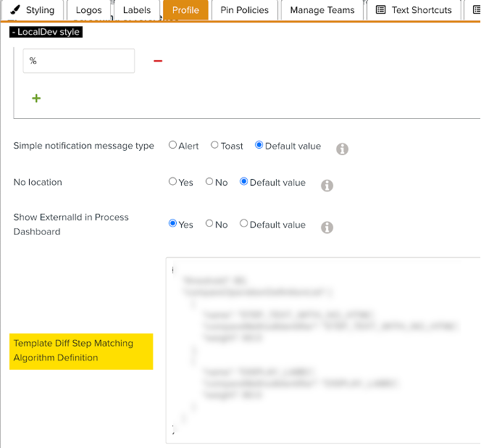
Task: Set No location to Yes
Action: coord(173,181)
